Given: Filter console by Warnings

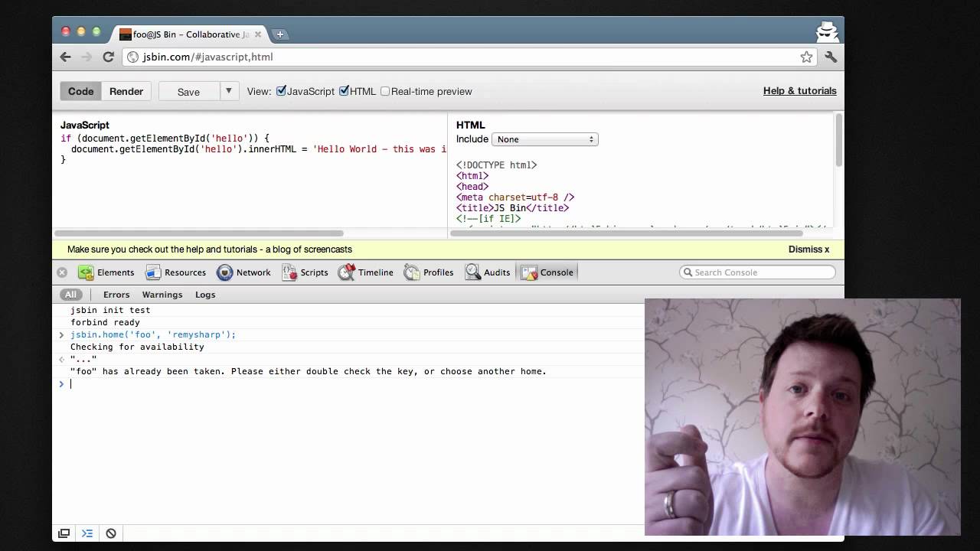Looking at the screenshot, I should pyautogui.click(x=162, y=295).
